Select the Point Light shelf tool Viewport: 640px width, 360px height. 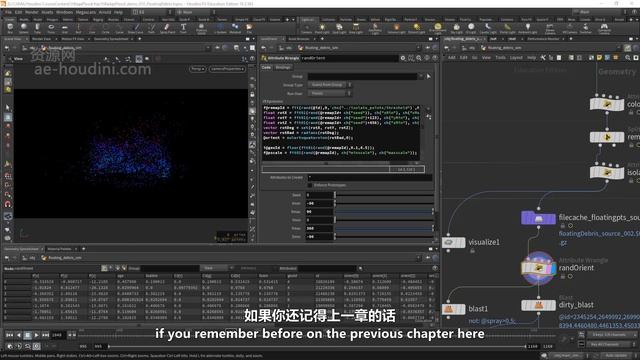pos(322,28)
